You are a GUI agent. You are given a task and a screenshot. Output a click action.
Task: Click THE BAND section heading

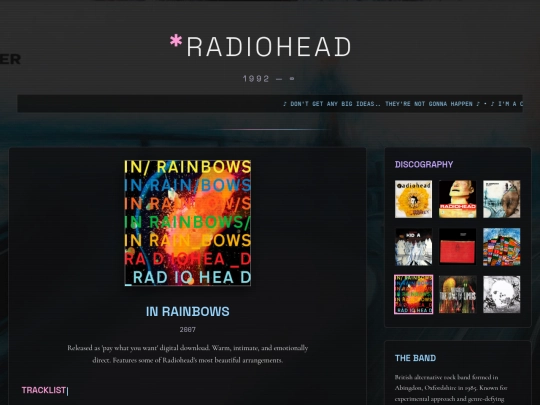coord(415,358)
